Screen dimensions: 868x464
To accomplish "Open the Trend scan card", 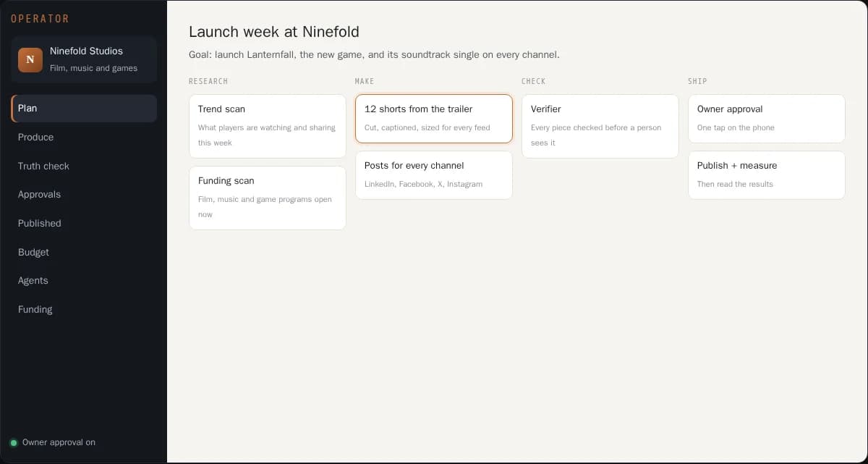I will click(268, 126).
